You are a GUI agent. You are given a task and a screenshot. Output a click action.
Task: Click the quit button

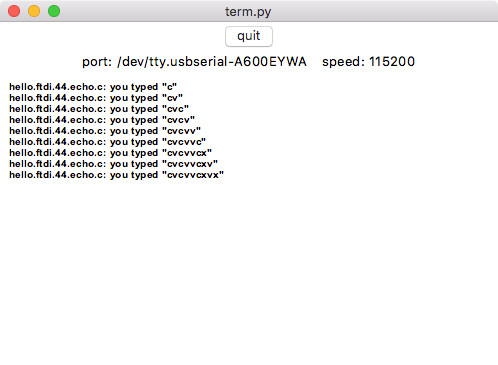pyautogui.click(x=249, y=36)
